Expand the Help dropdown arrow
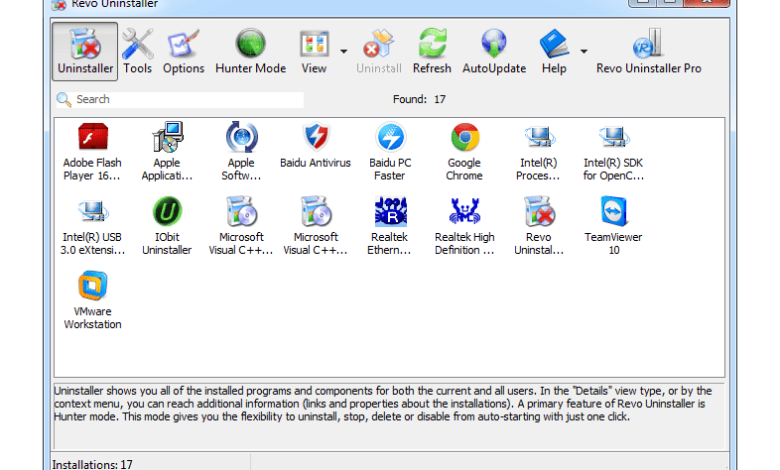The image size is (780, 470). (584, 51)
